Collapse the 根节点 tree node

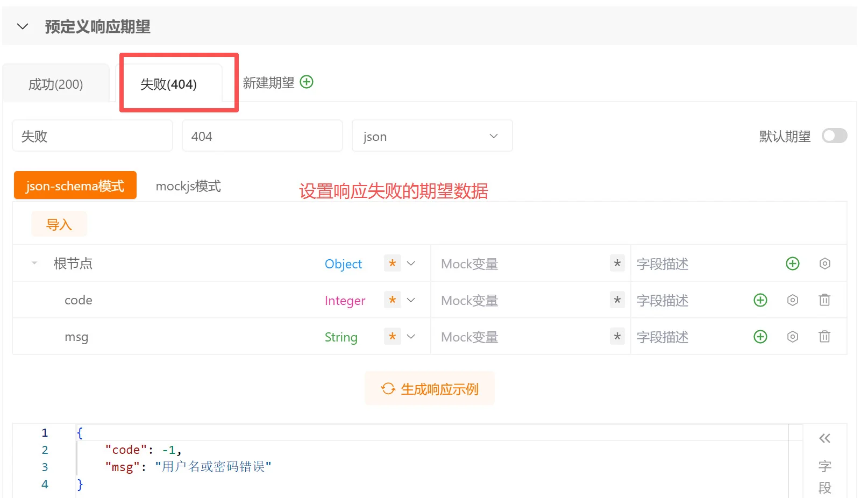click(34, 264)
